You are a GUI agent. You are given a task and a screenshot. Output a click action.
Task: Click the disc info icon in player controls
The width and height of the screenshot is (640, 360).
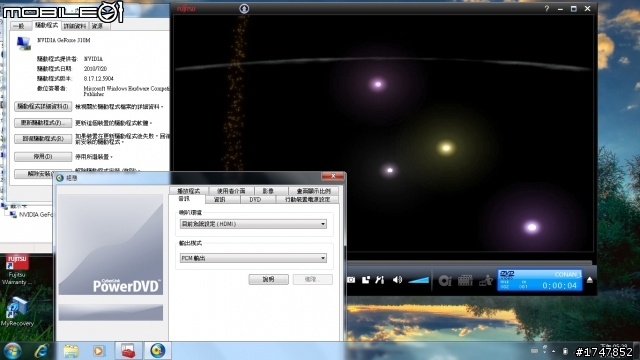(444, 280)
